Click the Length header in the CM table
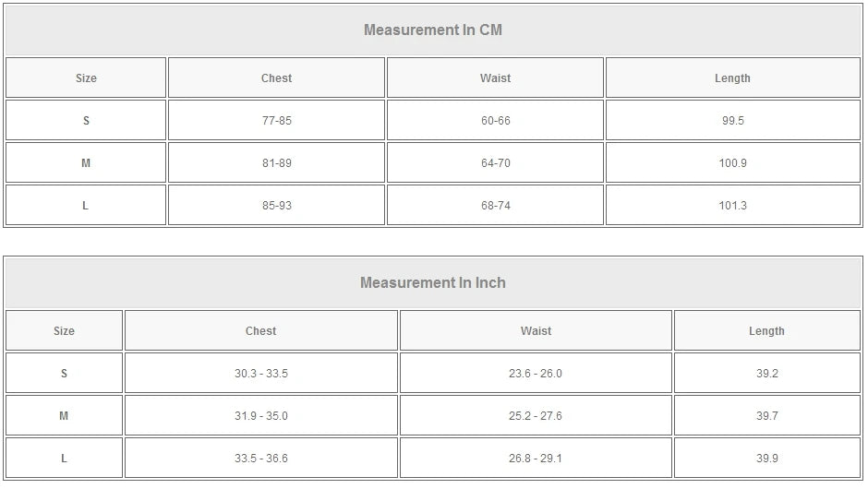The image size is (868, 489). click(x=732, y=78)
